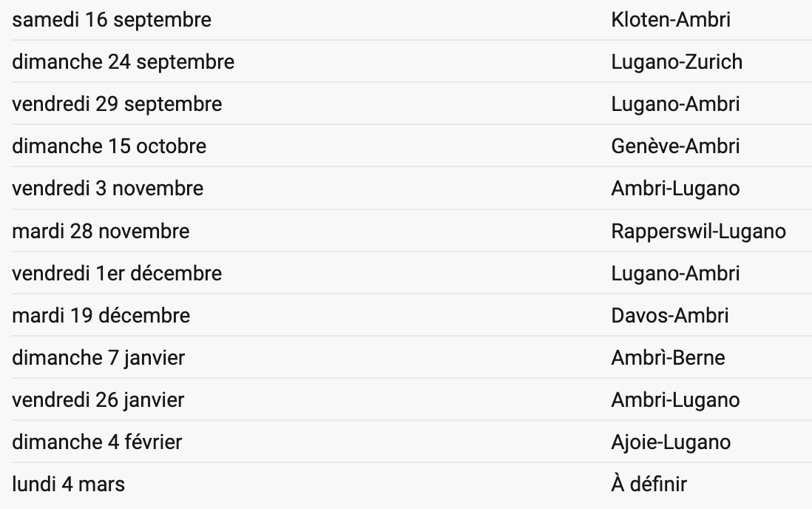The image size is (812, 509).
Task: Click the Davos-Ambri match
Action: pyautogui.click(x=670, y=315)
